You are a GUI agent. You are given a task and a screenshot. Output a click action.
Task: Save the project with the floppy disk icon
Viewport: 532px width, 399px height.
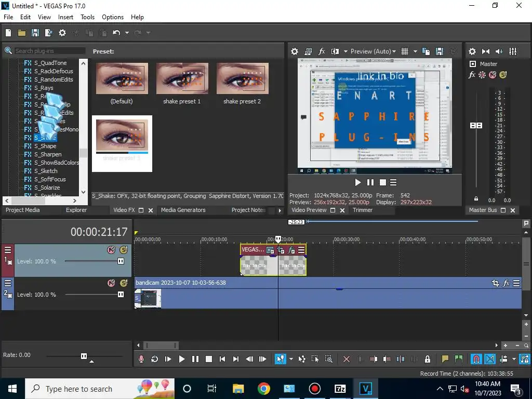tap(35, 33)
